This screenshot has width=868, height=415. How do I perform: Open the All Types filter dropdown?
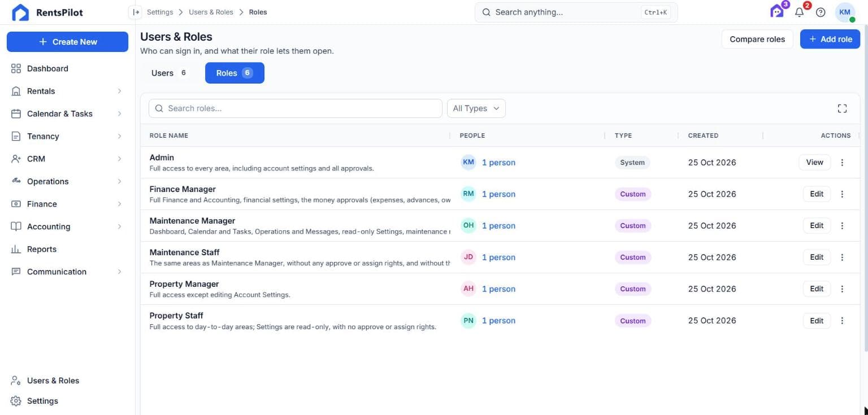(476, 108)
